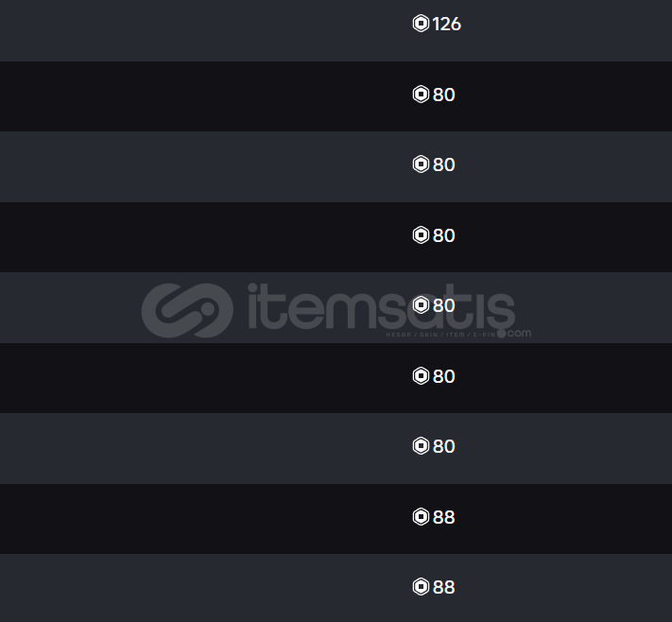Click the Robux icon beside 126
The height and width of the screenshot is (622, 672).
[x=421, y=24]
